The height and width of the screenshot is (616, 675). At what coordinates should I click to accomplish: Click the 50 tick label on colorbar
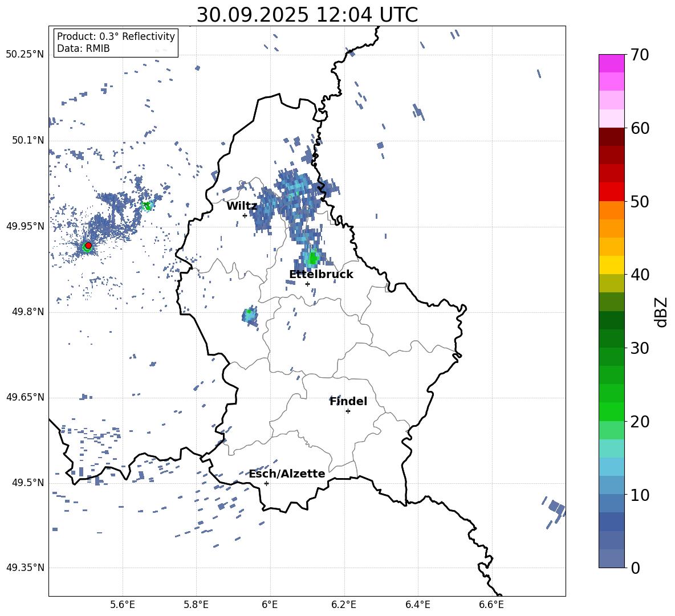pyautogui.click(x=640, y=202)
